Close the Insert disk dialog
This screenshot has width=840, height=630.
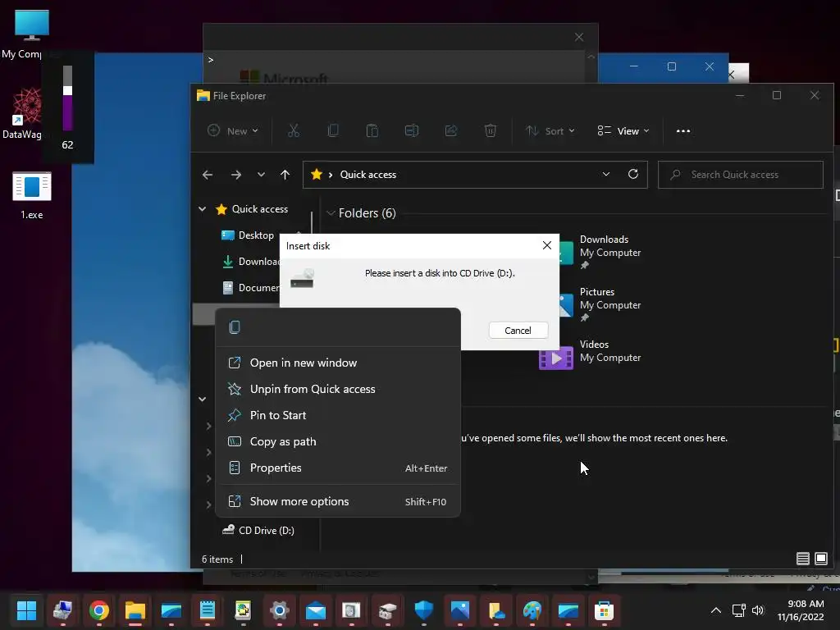tap(547, 245)
